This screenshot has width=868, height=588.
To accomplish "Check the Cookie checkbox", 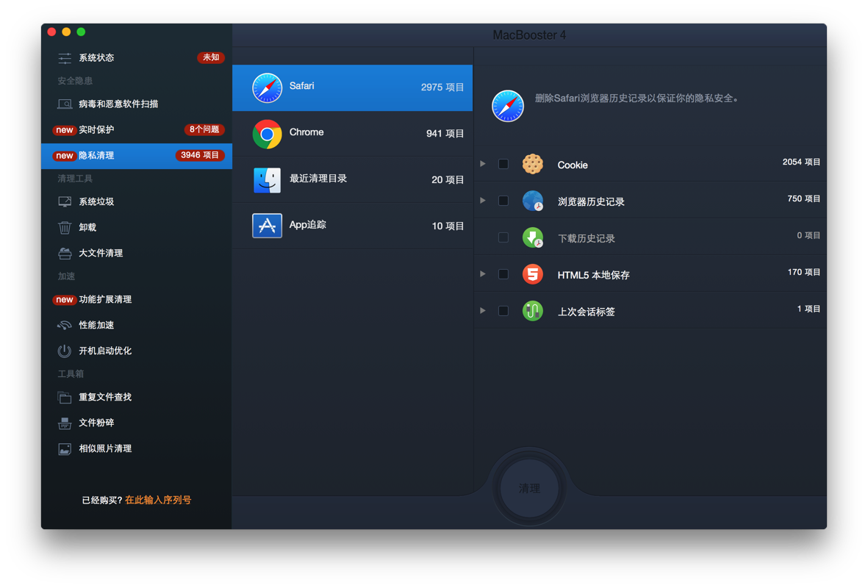I will point(503,164).
